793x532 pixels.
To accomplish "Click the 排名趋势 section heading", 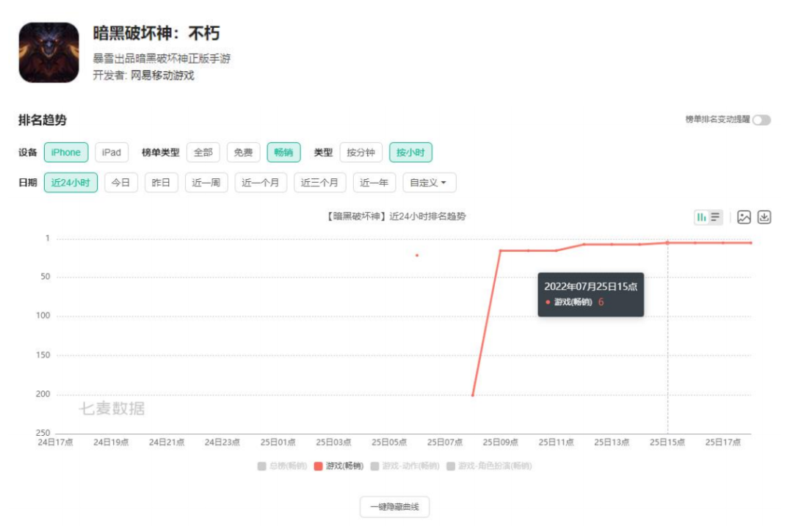I will [43, 120].
